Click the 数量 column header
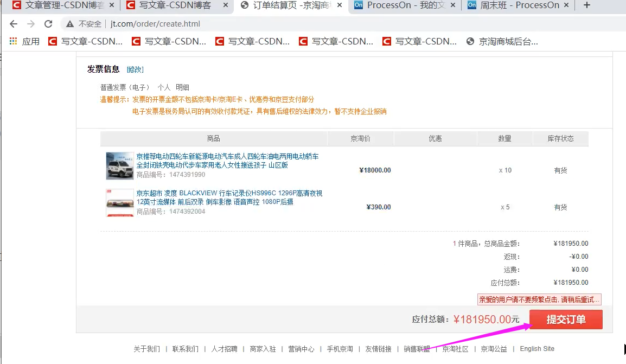This screenshot has width=626, height=364. pyautogui.click(x=504, y=138)
